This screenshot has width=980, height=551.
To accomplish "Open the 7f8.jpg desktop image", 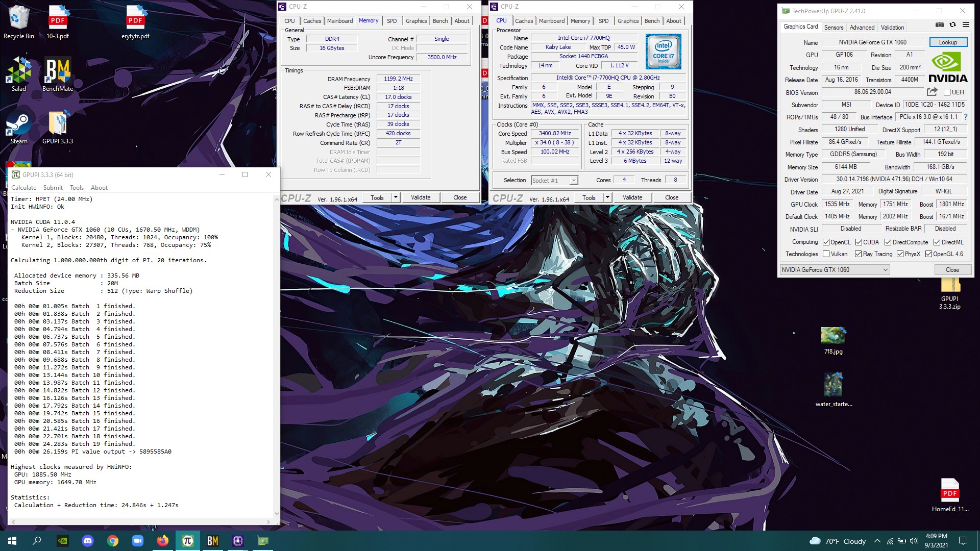I will [x=833, y=340].
